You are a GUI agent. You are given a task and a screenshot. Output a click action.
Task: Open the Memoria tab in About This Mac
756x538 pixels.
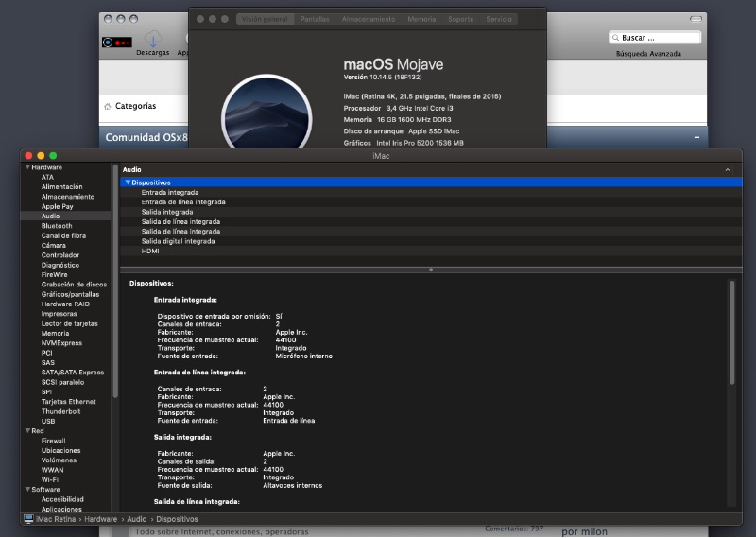(x=421, y=19)
